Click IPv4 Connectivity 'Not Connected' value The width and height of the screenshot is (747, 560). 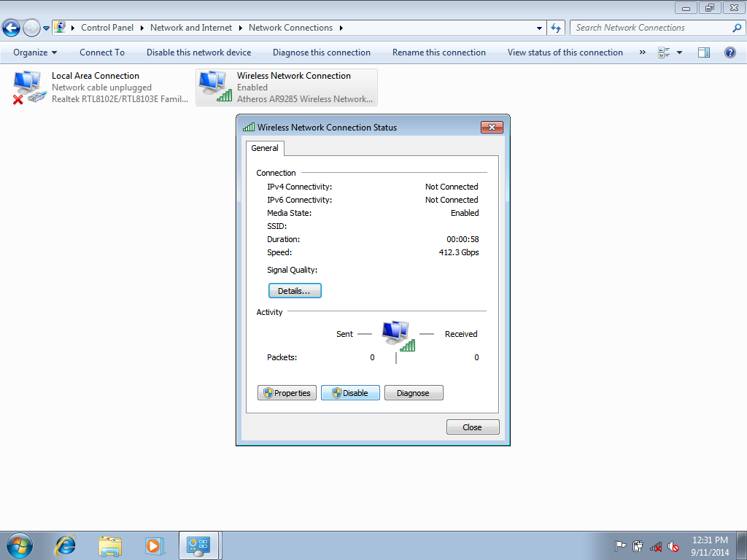[x=452, y=187]
